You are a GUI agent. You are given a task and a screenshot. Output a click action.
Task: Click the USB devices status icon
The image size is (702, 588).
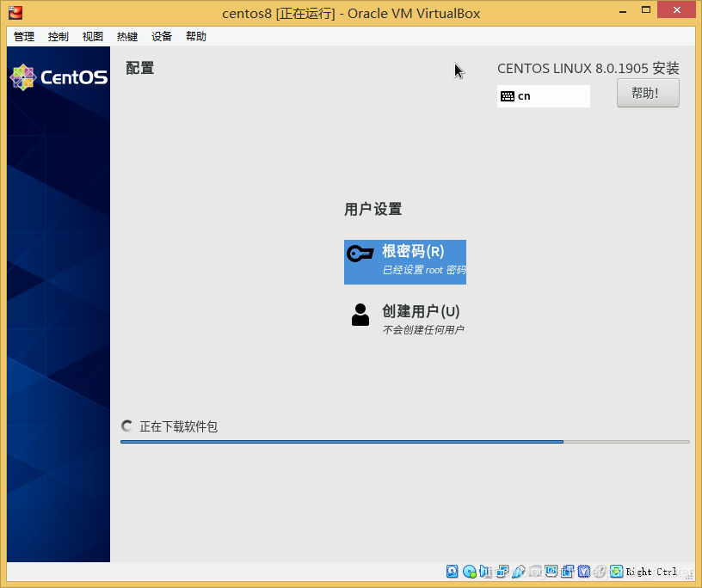point(519,572)
